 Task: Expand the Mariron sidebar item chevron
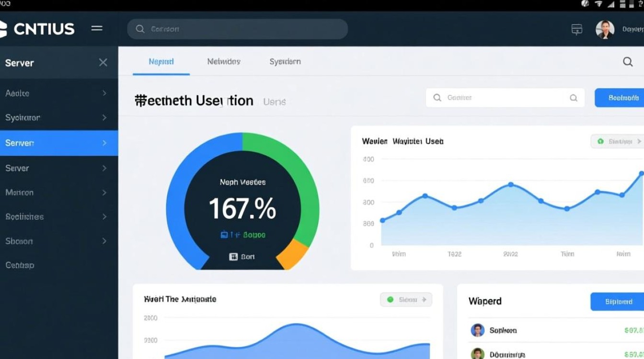coord(104,192)
